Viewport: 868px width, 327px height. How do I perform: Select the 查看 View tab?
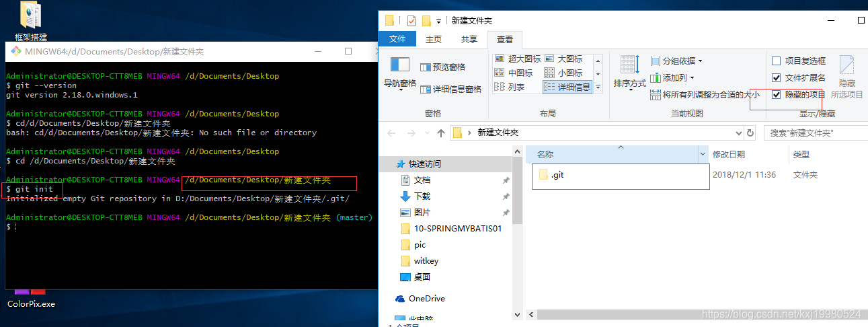[x=504, y=39]
